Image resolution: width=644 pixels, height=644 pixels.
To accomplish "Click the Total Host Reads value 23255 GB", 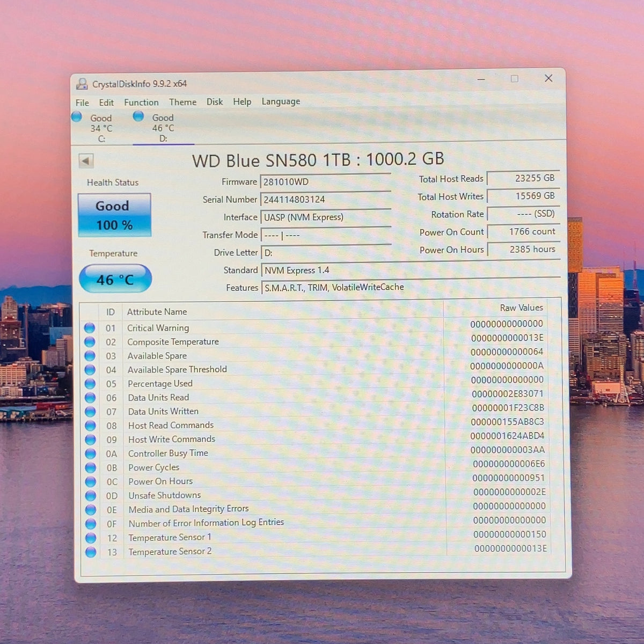I will tap(523, 178).
